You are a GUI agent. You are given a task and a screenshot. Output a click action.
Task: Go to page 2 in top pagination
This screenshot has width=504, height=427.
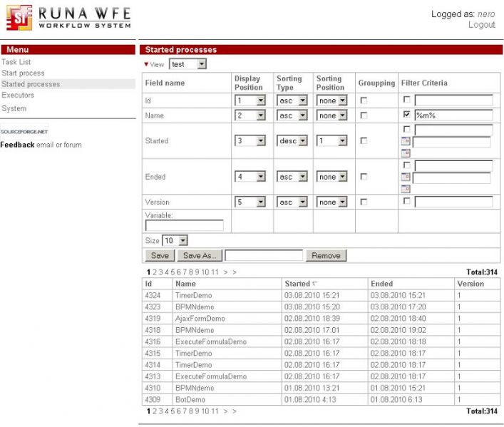tap(155, 272)
